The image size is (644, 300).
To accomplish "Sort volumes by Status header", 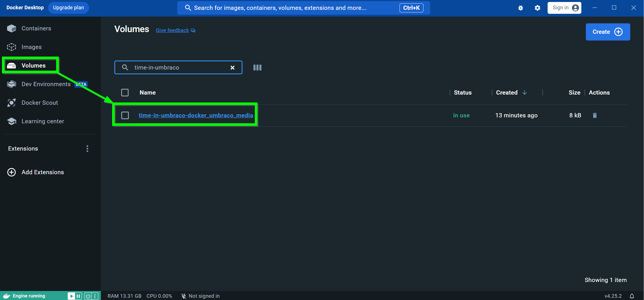I will pyautogui.click(x=463, y=93).
